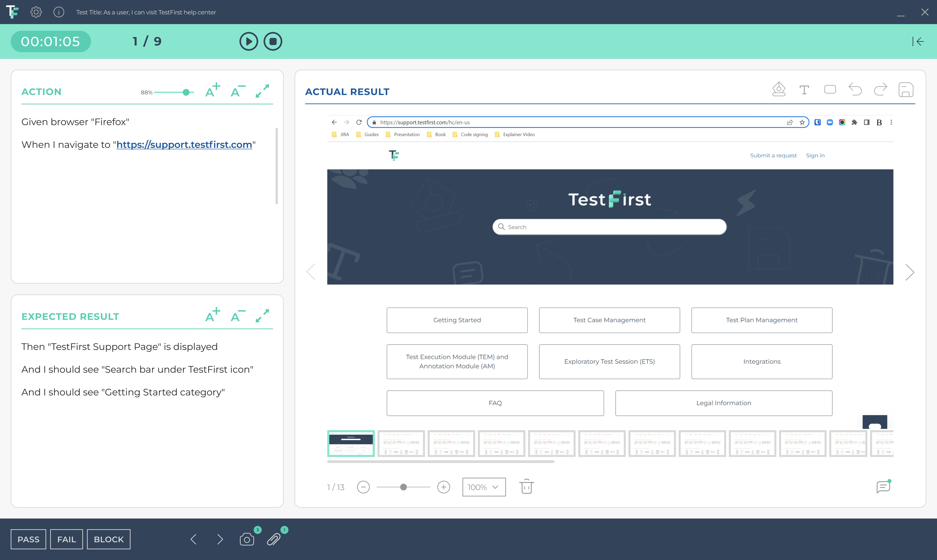Select the Pen annotation tool

[779, 89]
